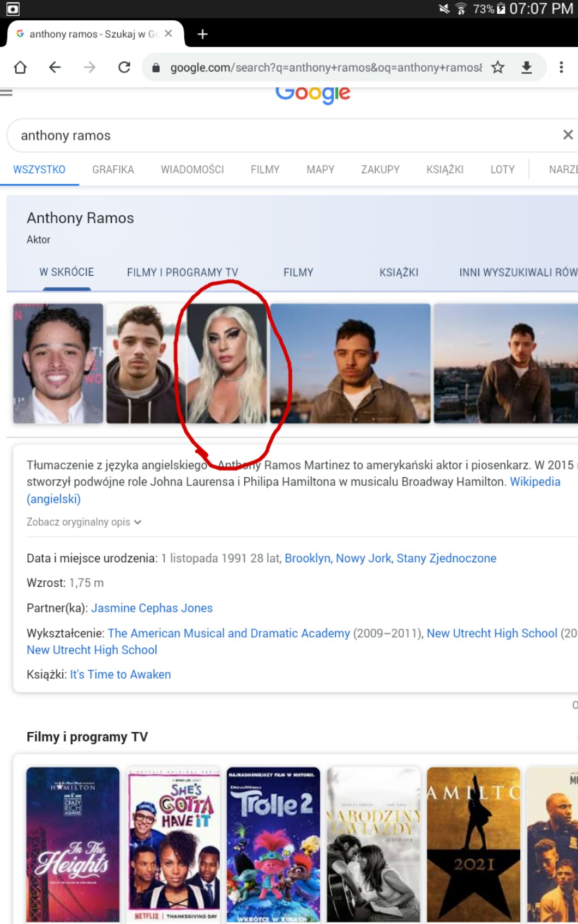The width and height of the screenshot is (578, 924).
Task: Open the 'In The Heights' movie poster
Action: (x=73, y=844)
